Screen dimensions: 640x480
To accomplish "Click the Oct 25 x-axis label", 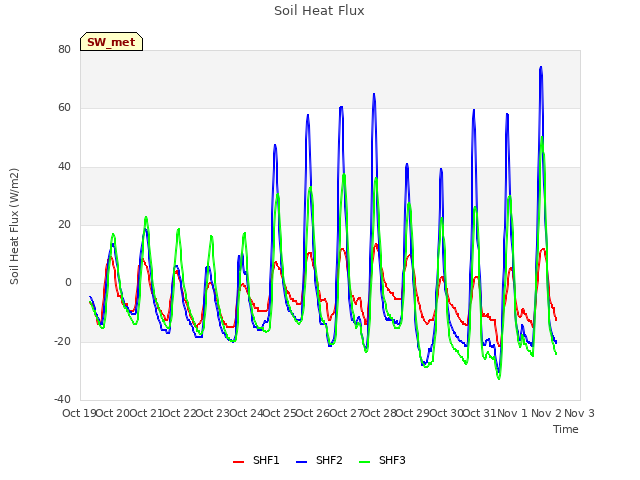I will pos(279,413).
